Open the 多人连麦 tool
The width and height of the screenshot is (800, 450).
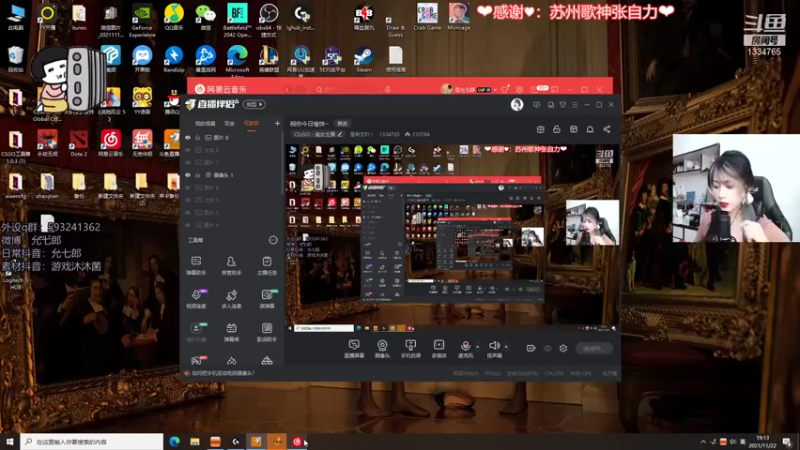click(231, 299)
